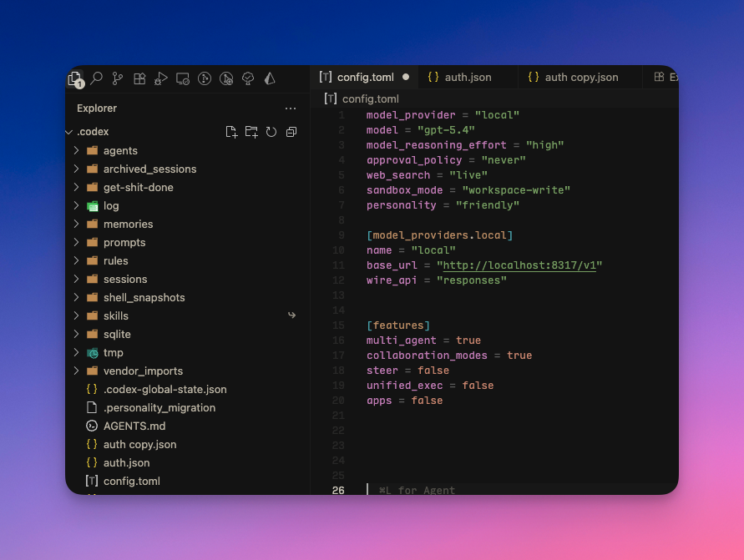Click the AGENTS.md file icon

[x=92, y=426]
